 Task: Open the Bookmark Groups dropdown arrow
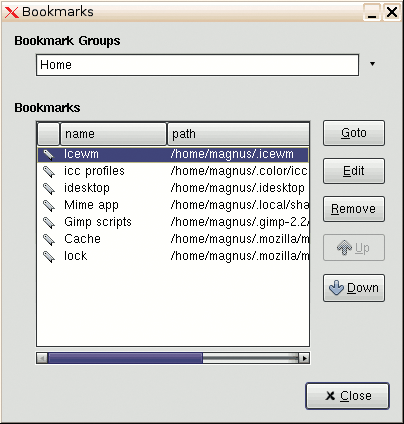(373, 64)
